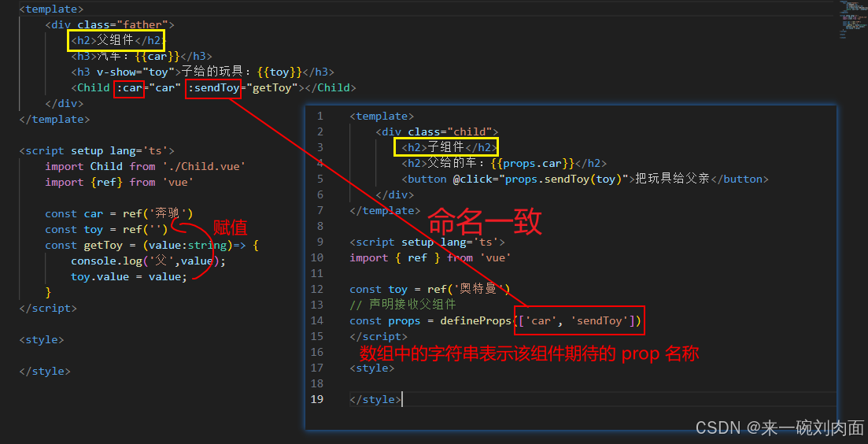Click the closing </template> tag in the father file
This screenshot has width=868, height=444.
54,119
